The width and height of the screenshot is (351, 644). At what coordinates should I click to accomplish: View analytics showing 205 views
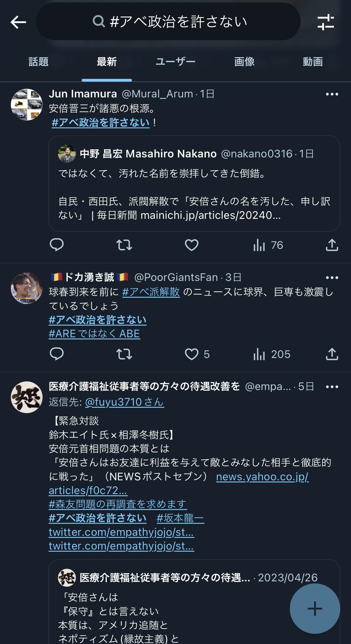(272, 354)
